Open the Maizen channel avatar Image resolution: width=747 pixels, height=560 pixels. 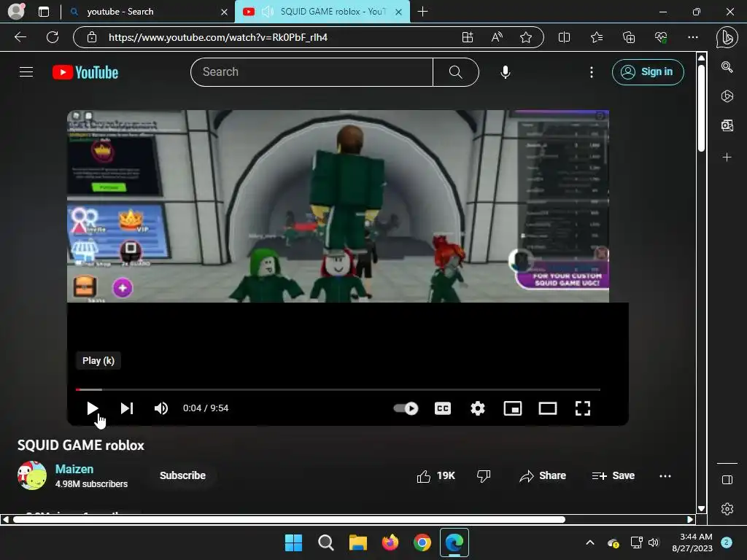(32, 475)
